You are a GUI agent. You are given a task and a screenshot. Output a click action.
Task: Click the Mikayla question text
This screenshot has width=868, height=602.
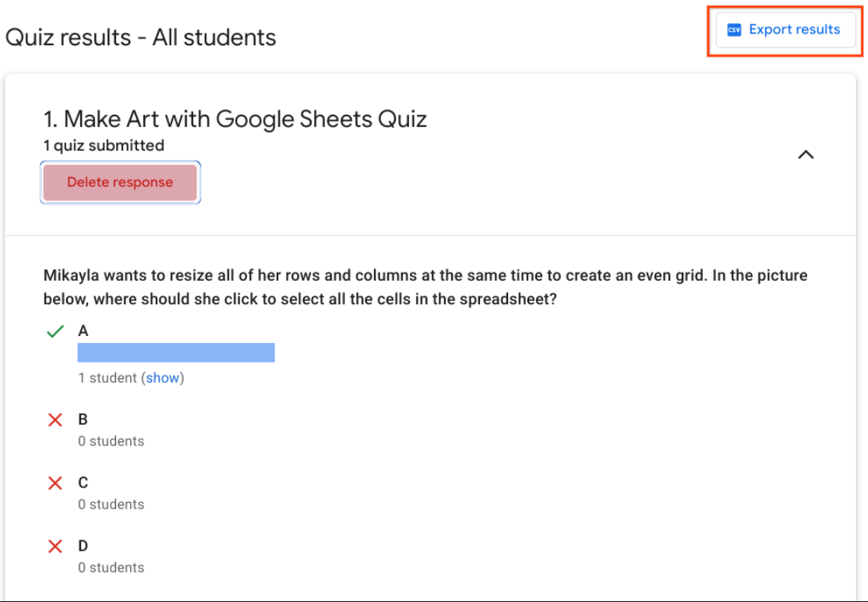coord(425,287)
